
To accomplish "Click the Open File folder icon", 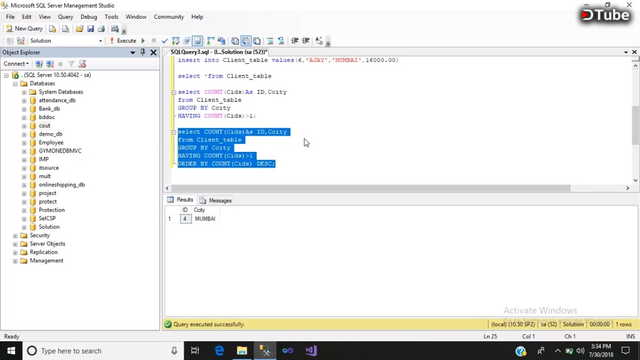I will [80, 29].
